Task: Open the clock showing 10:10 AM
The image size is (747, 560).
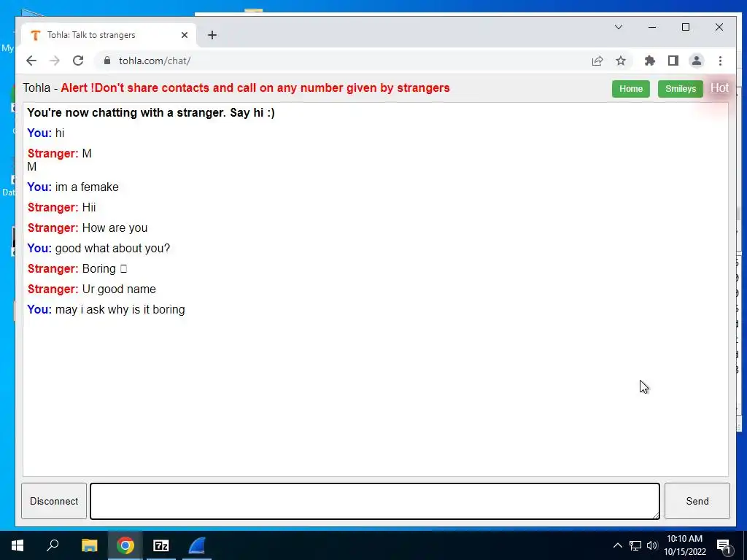Action: click(x=684, y=545)
